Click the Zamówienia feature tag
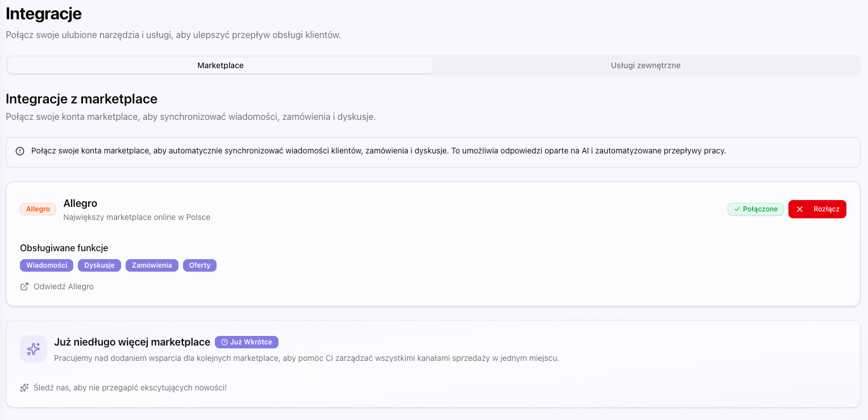Image resolution: width=868 pixels, height=420 pixels. click(152, 265)
